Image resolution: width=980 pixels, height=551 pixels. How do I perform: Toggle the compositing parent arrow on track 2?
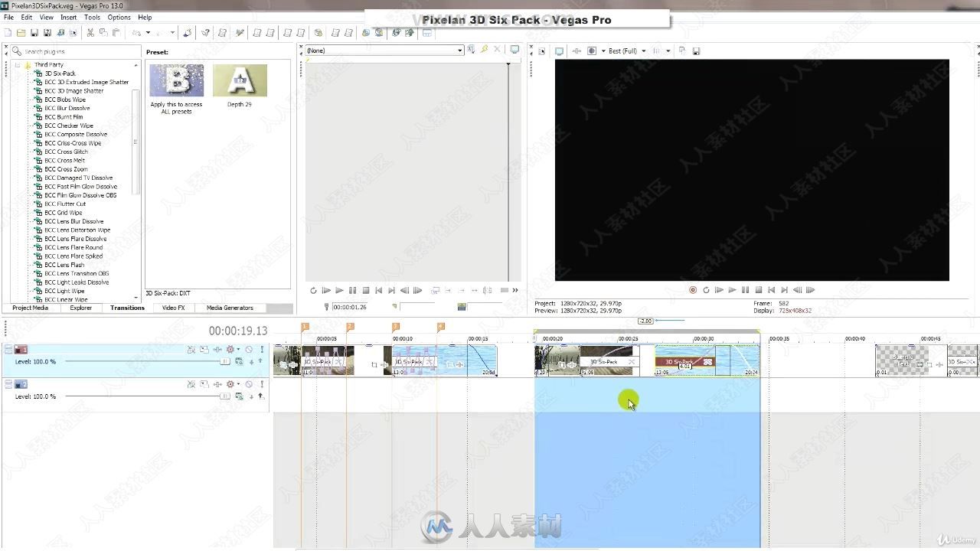coord(260,396)
